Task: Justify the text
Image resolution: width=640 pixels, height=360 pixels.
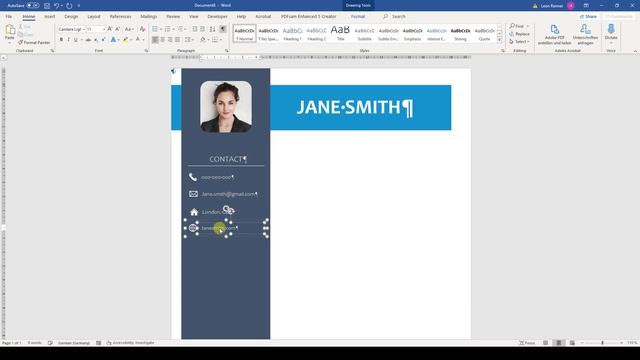Action: point(177,40)
